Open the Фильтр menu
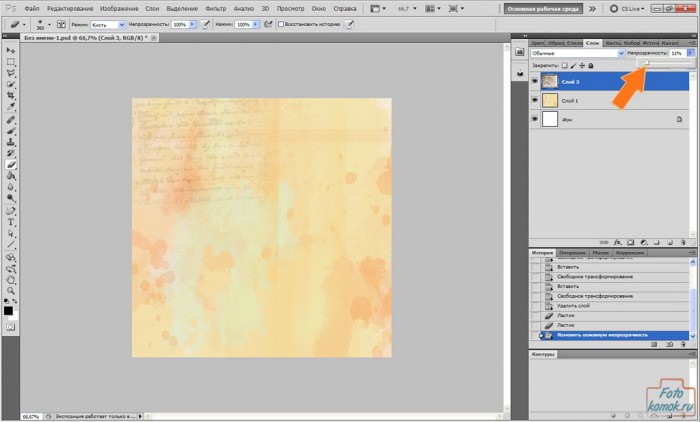 (215, 8)
